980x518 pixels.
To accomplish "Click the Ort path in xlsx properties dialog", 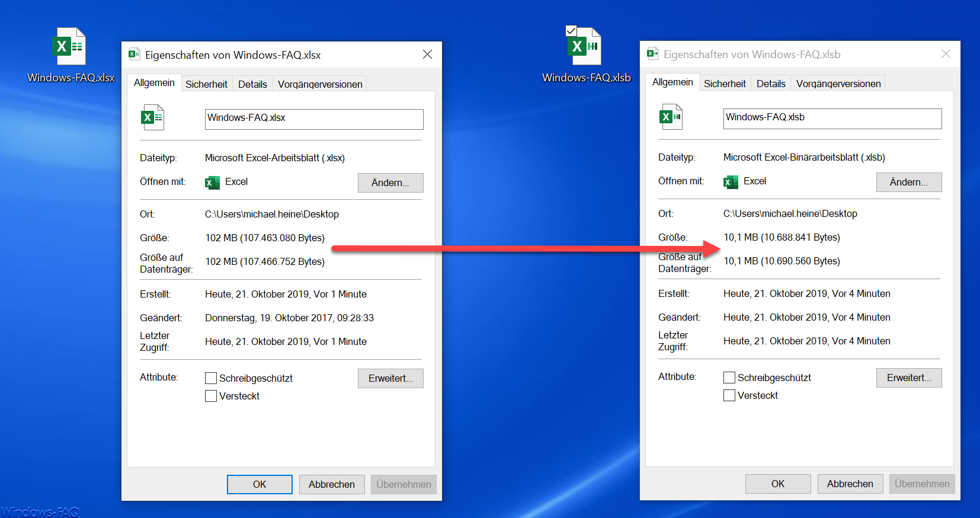I will (272, 214).
